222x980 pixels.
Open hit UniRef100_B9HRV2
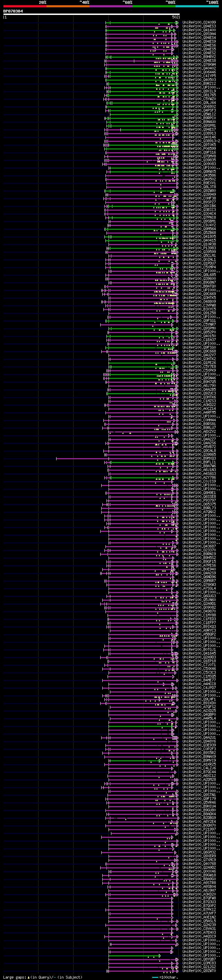point(199,57)
